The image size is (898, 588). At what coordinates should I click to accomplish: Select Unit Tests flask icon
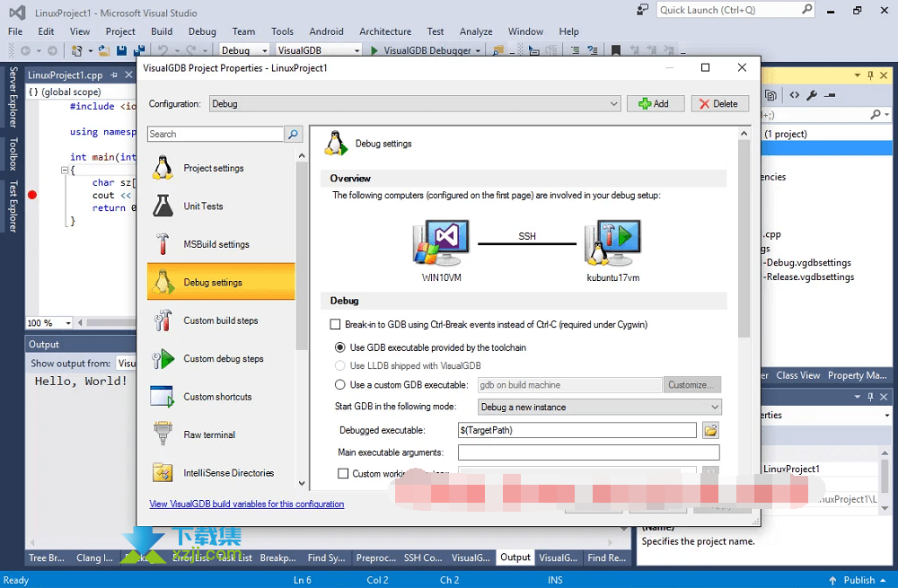click(x=163, y=206)
